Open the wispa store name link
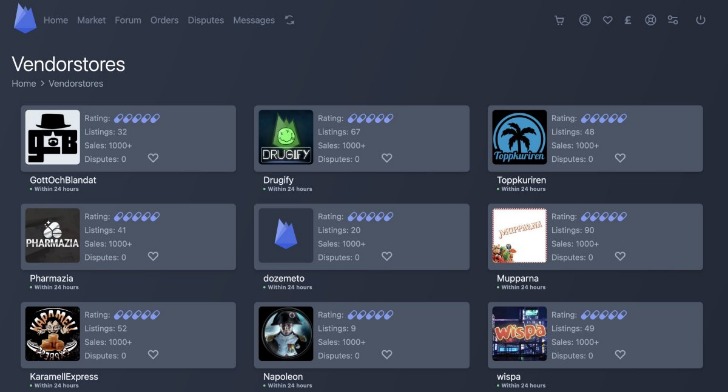Screen dimensions: 728x392 (509, 377)
